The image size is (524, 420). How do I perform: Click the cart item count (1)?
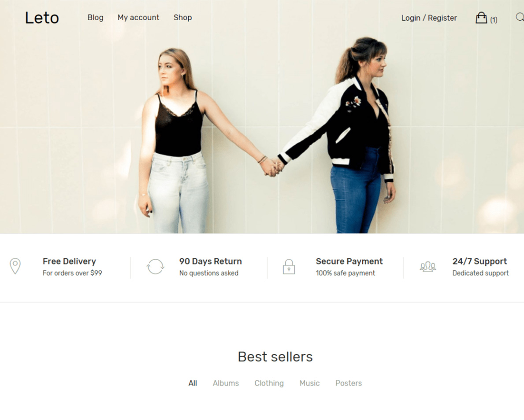(494, 20)
